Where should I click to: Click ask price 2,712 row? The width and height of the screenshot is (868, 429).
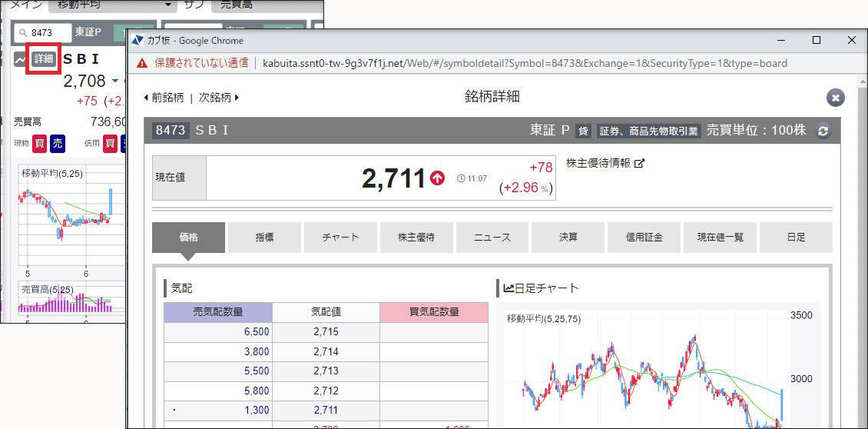(x=326, y=391)
